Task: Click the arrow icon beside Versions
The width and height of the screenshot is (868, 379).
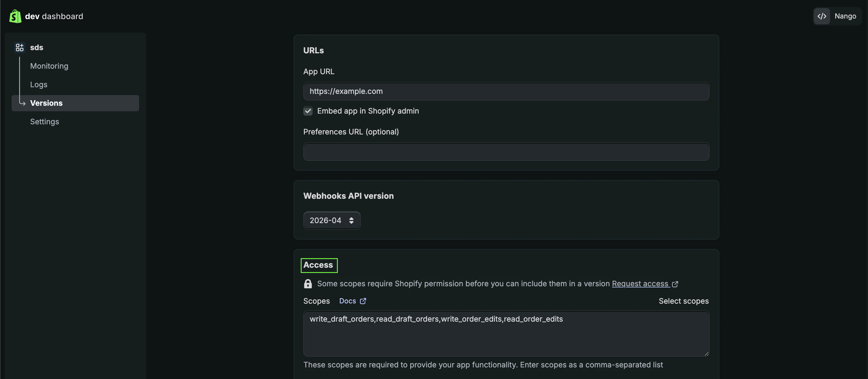Action: [x=22, y=103]
